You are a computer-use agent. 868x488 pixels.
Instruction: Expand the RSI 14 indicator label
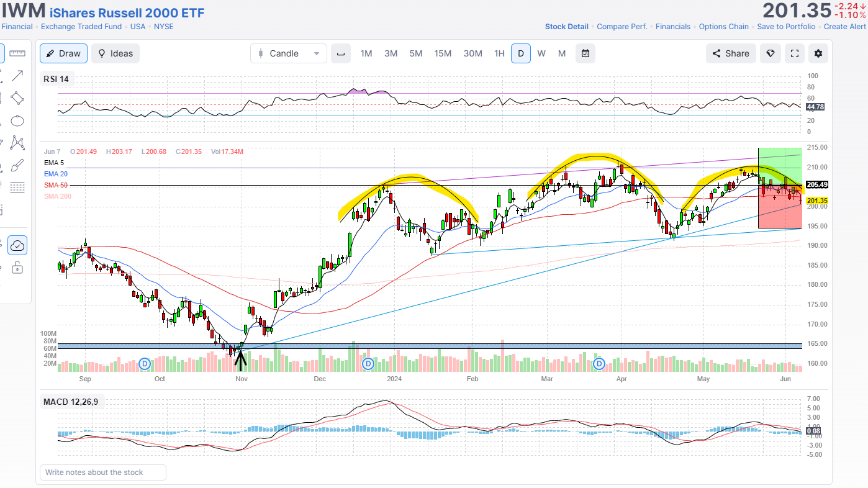tap(56, 79)
